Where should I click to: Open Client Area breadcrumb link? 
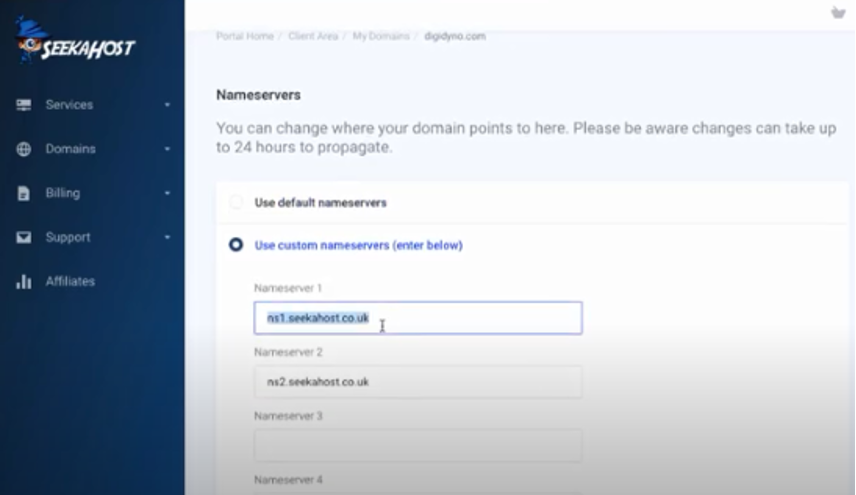click(313, 36)
